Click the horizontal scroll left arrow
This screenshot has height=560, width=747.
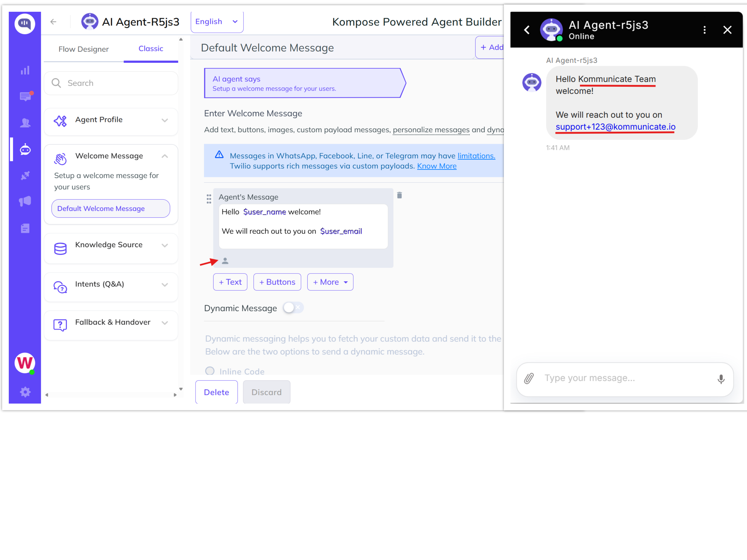[x=47, y=395]
